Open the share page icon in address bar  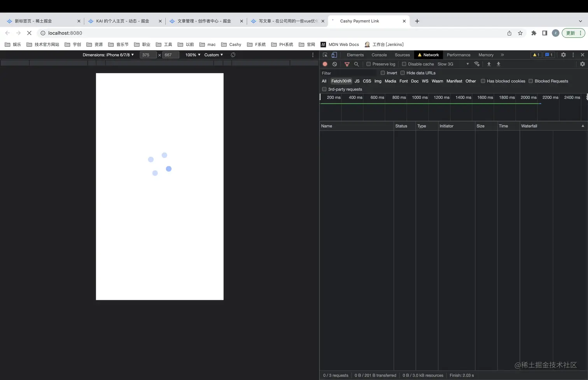[509, 33]
